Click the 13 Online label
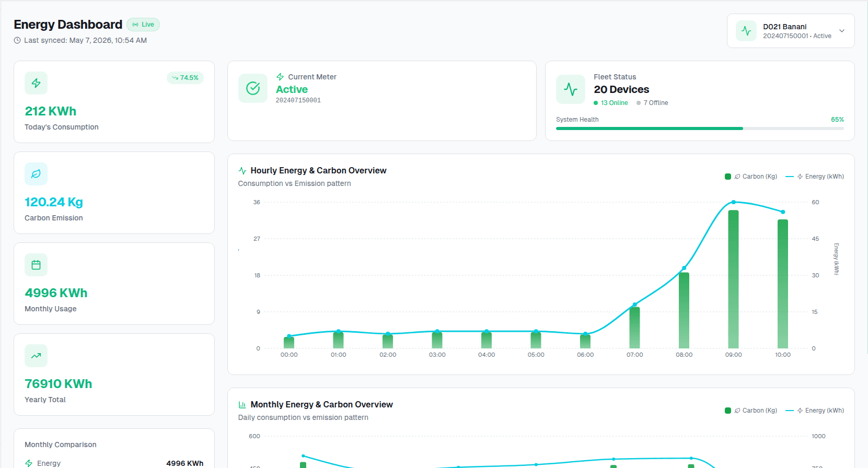The image size is (868, 468). [x=614, y=103]
